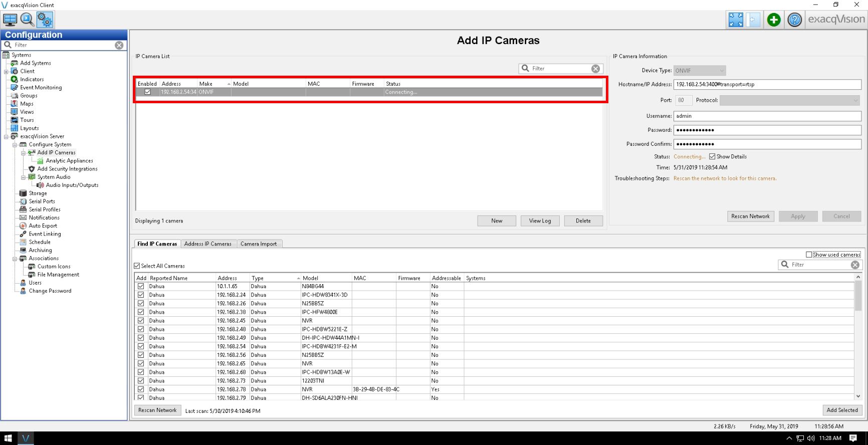
Task: Enable the Show used cameras checkbox
Action: (809, 255)
